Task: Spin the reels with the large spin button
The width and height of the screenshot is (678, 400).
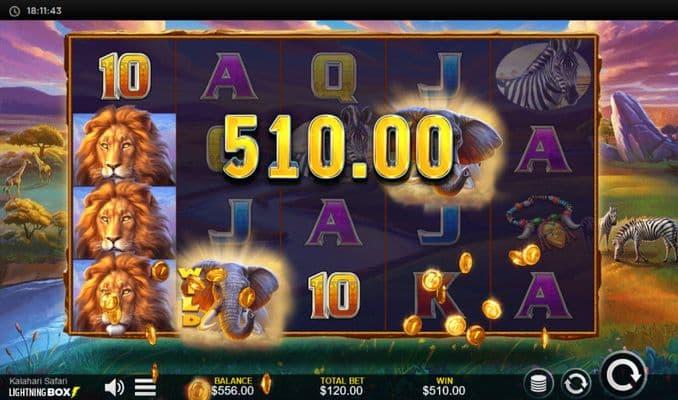Action: (x=624, y=374)
